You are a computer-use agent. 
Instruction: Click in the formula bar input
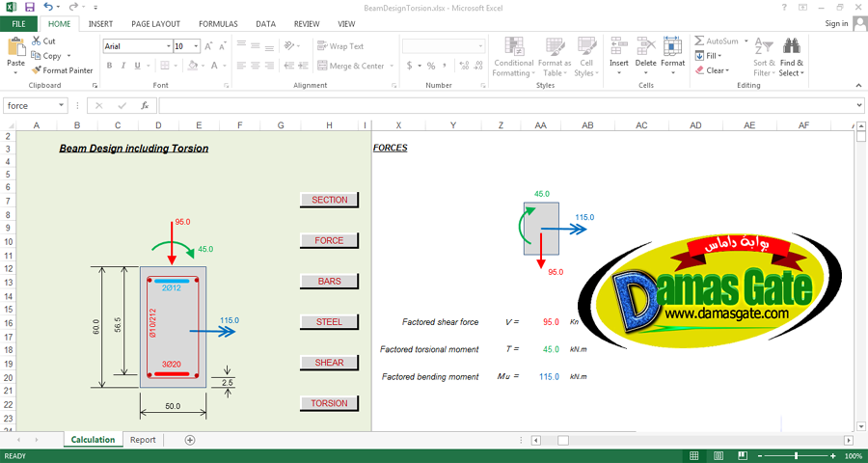point(506,105)
